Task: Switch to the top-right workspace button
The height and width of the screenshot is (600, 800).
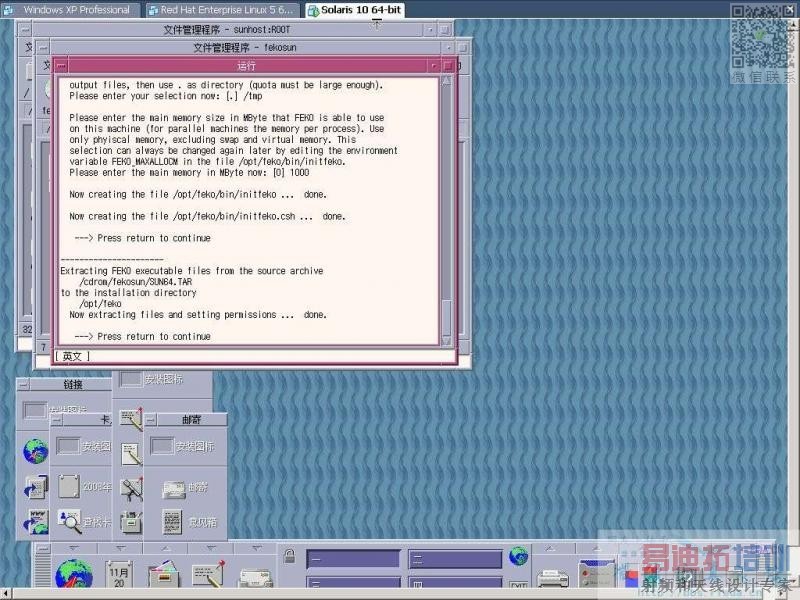Action: tap(455, 559)
